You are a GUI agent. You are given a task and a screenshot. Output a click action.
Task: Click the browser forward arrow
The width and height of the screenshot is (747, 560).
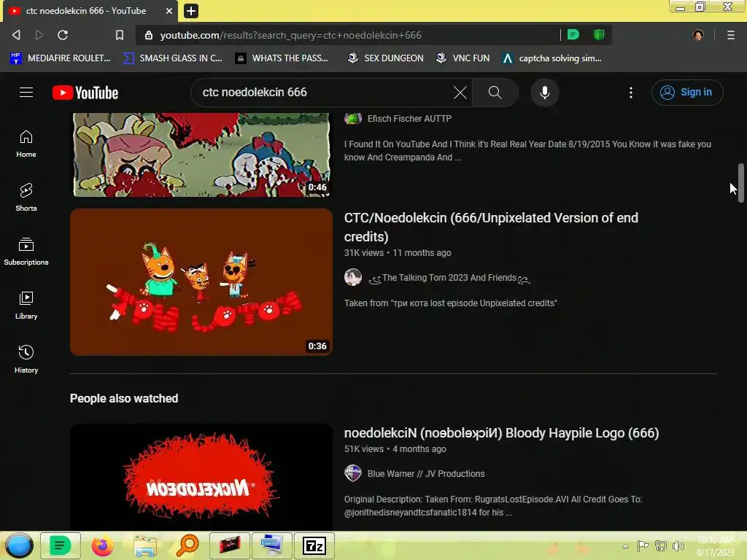click(39, 35)
